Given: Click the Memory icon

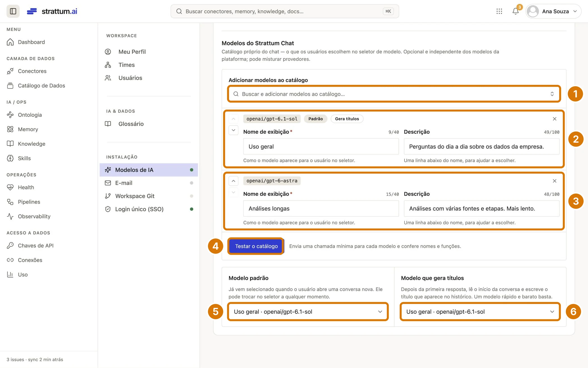Looking at the screenshot, I should pyautogui.click(x=10, y=129).
